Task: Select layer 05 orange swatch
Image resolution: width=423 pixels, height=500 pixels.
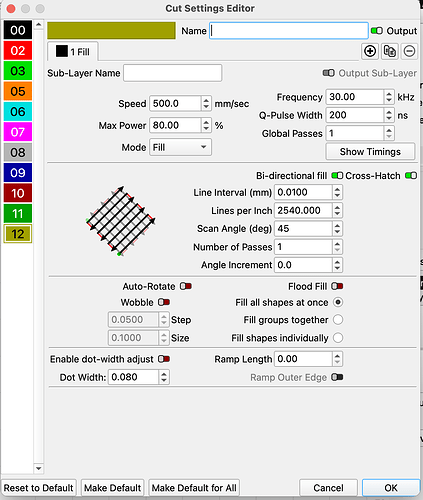Action: coord(18,91)
